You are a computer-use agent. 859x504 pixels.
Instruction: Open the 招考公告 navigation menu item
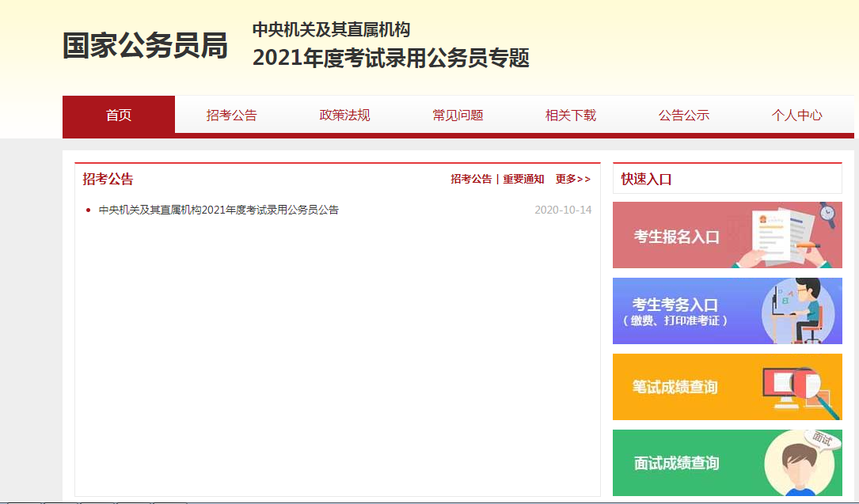[x=231, y=116]
